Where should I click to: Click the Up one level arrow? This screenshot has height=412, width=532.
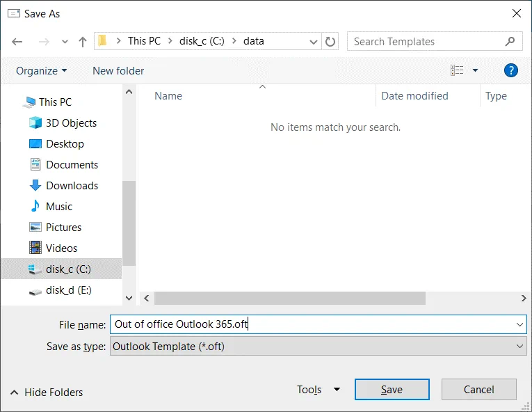pyautogui.click(x=83, y=42)
